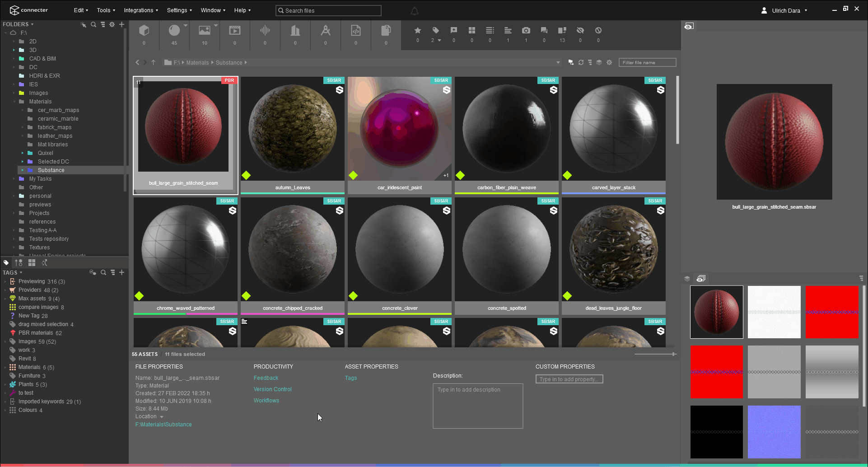The height and width of the screenshot is (467, 868).
Task: Filter by design compass icon
Action: point(326,30)
